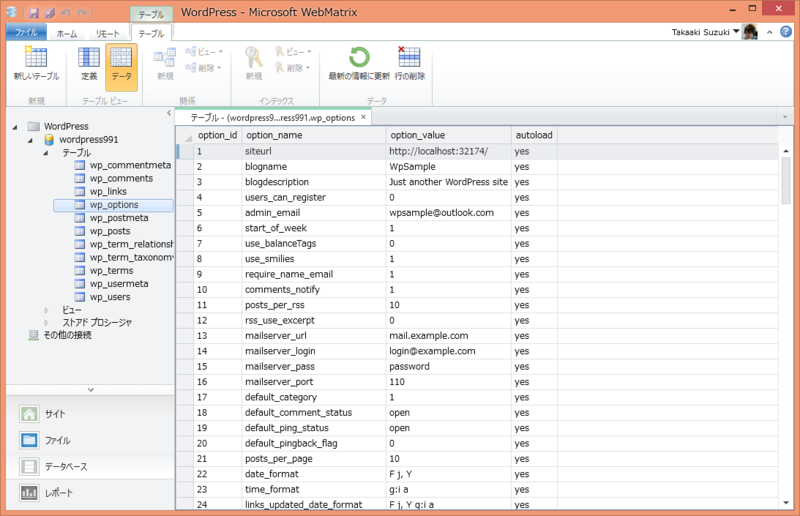Screen dimensions: 800x516
Task: Open the document tab list dropdown
Action: click(785, 117)
